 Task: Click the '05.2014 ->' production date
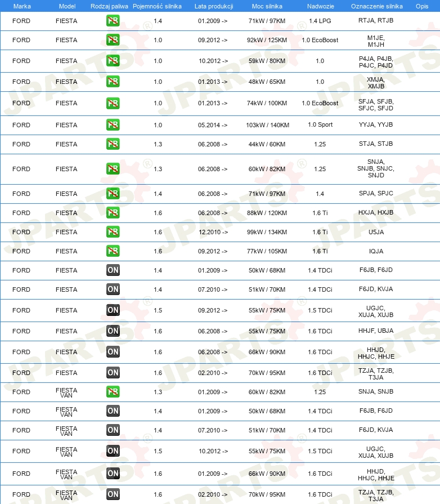213,125
